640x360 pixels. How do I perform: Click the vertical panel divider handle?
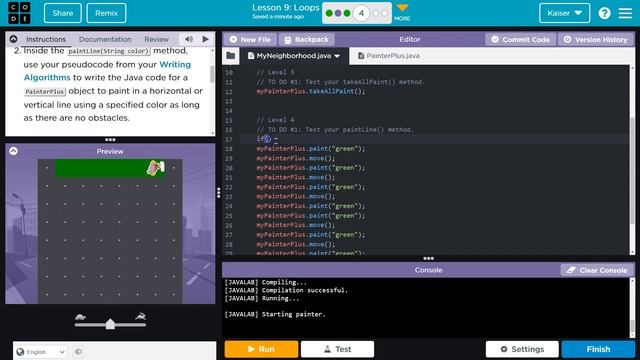click(219, 193)
